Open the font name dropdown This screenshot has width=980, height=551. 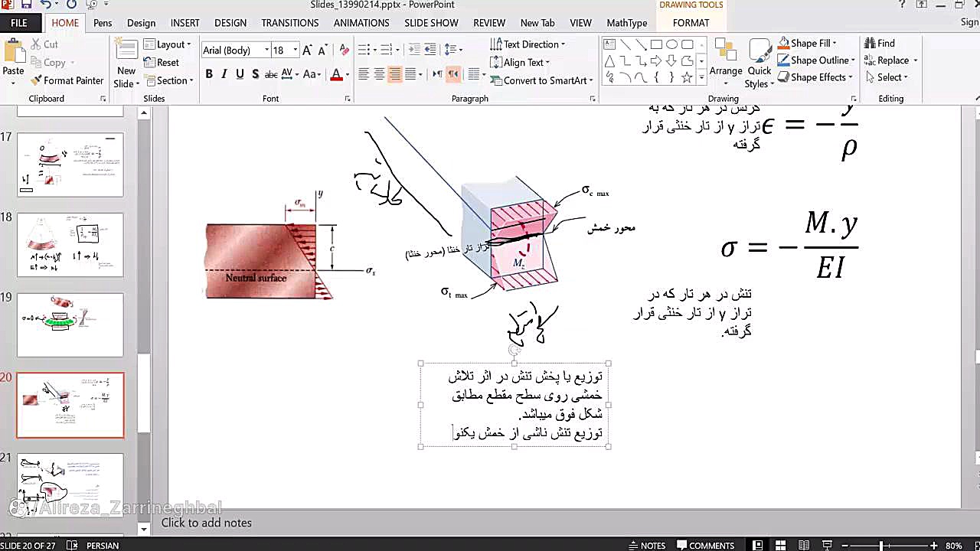(x=266, y=51)
